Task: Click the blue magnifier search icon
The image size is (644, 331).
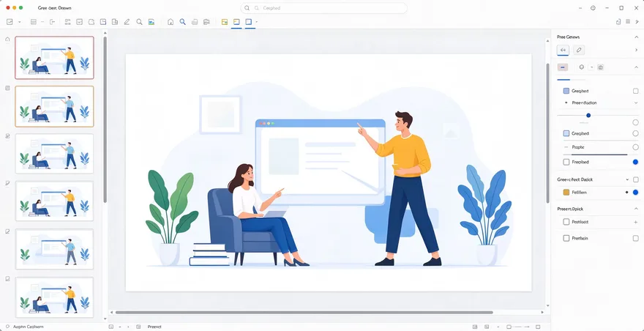Action: point(183,22)
